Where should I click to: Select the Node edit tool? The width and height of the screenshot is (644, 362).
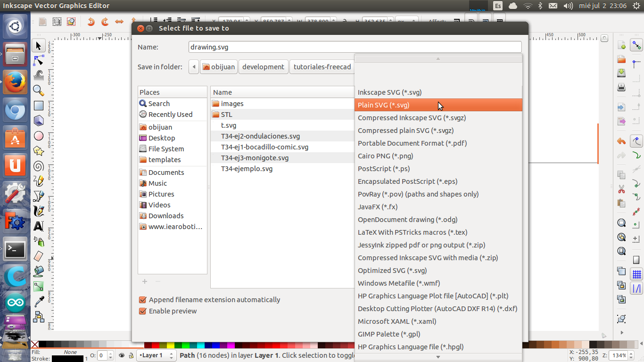coord(39,61)
